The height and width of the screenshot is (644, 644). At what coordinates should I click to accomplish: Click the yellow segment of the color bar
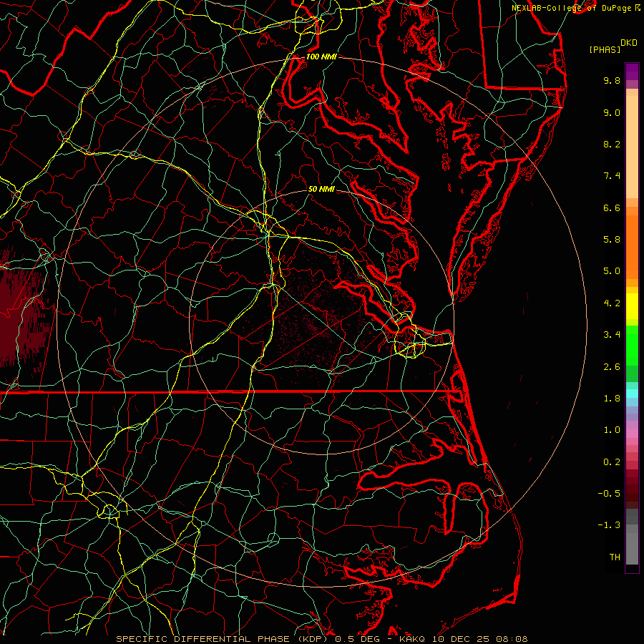click(x=632, y=306)
